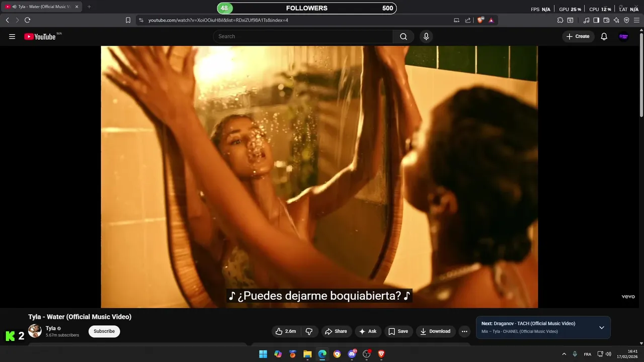The width and height of the screenshot is (644, 362).
Task: Start voice search with the microphone
Action: pos(426,36)
